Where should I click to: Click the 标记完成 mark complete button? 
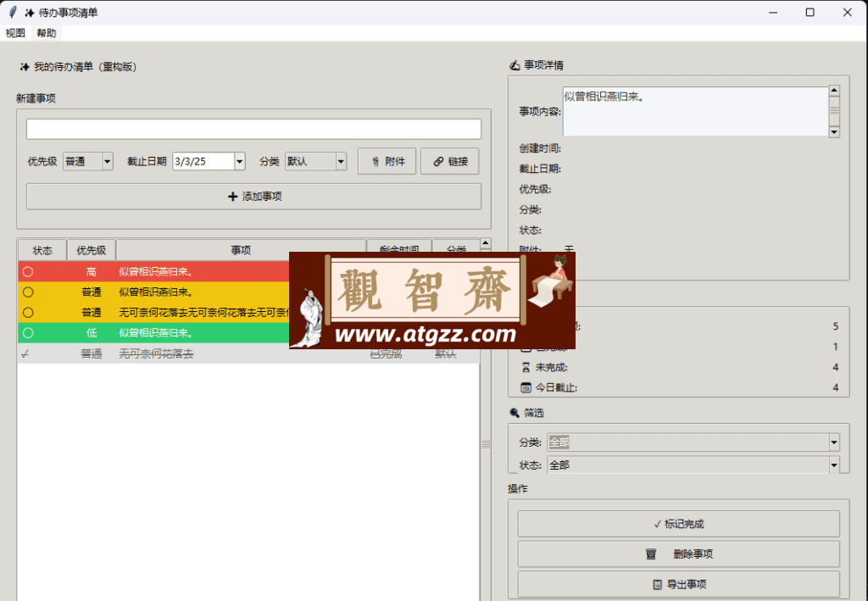click(x=679, y=524)
